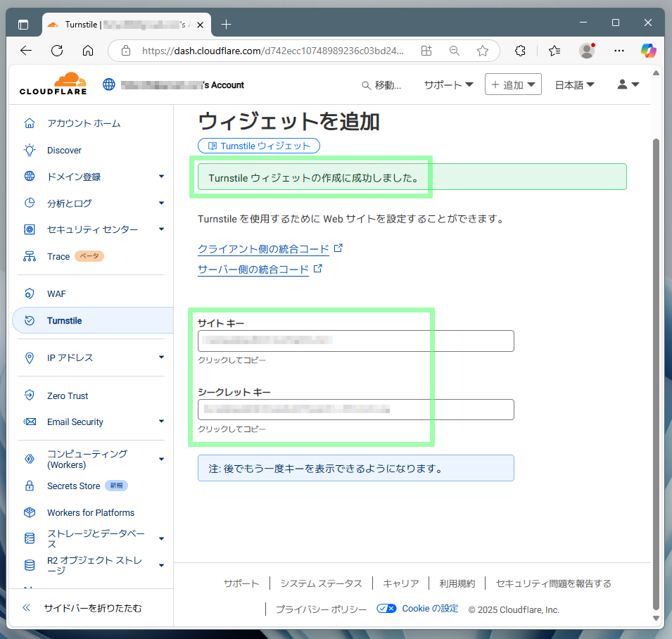
Task: Open the browser extensions icon
Action: tap(521, 51)
